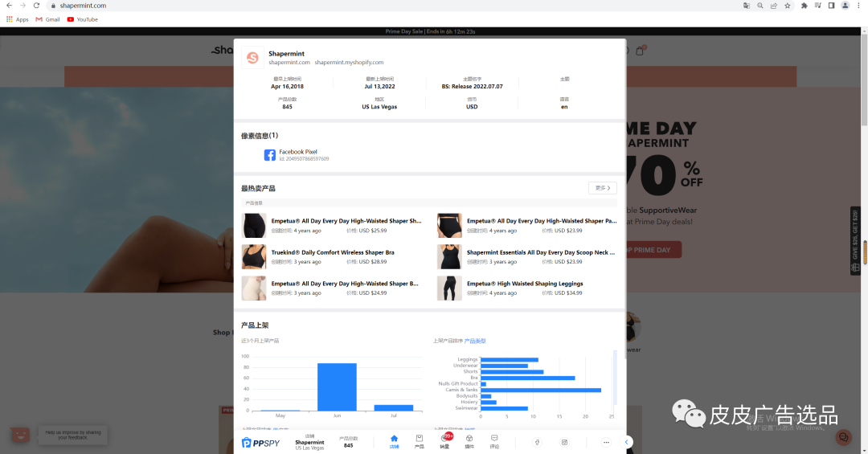The height and width of the screenshot is (454, 868).
Task: Click the Prime Day Sale countdown banner
Action: [x=430, y=31]
